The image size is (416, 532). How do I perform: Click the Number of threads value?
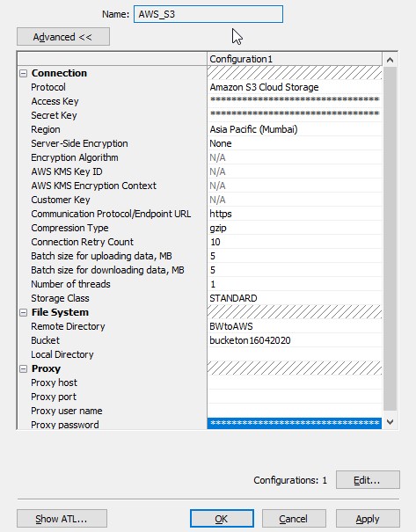(295, 284)
